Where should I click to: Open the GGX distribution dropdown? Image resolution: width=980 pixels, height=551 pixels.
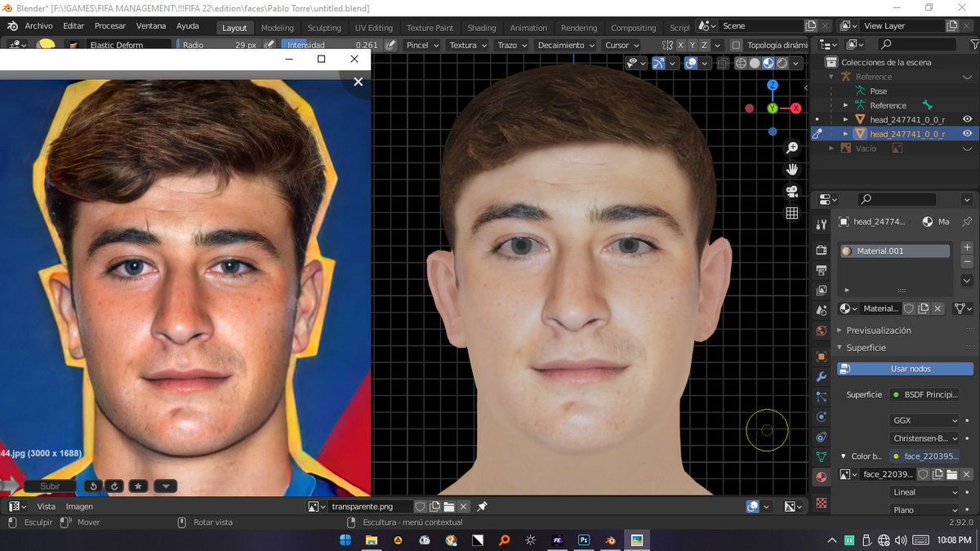point(925,420)
